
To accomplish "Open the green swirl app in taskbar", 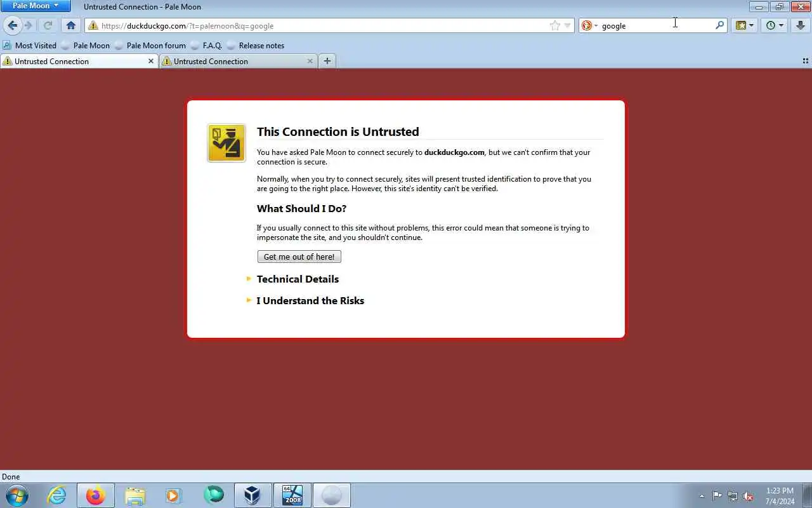I will pos(213,495).
